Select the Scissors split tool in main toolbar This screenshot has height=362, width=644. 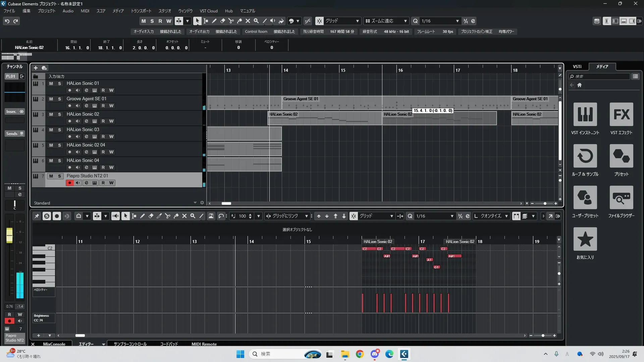point(231,21)
